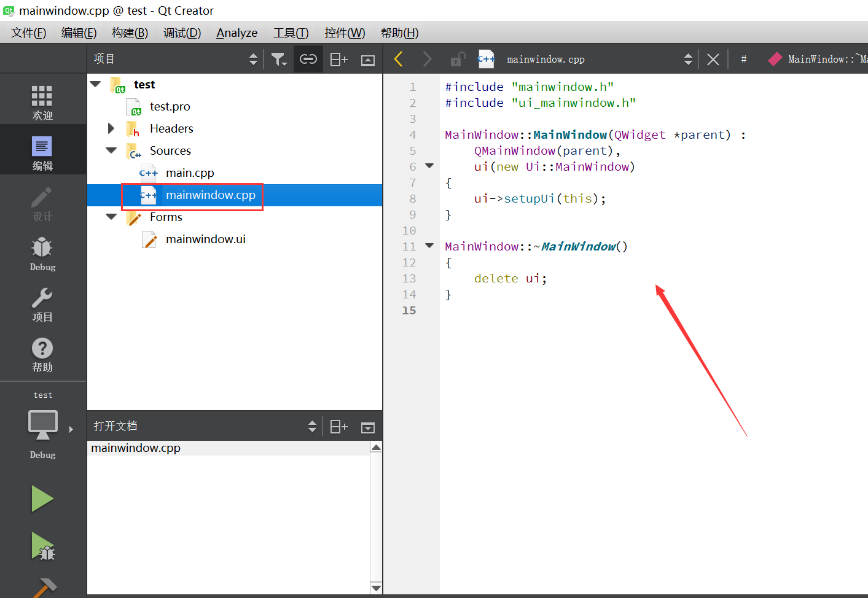
Task: Open the 帮助(H) menu
Action: point(400,33)
